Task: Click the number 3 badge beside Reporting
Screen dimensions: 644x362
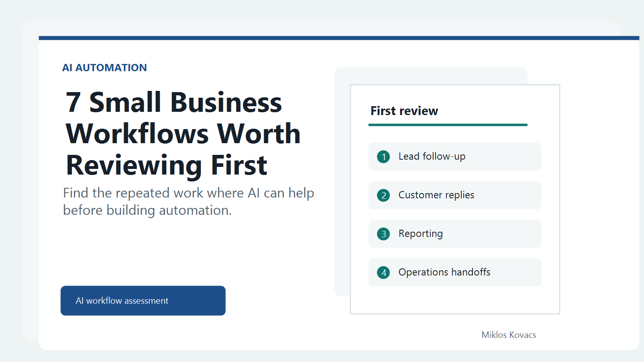Action: 384,234
